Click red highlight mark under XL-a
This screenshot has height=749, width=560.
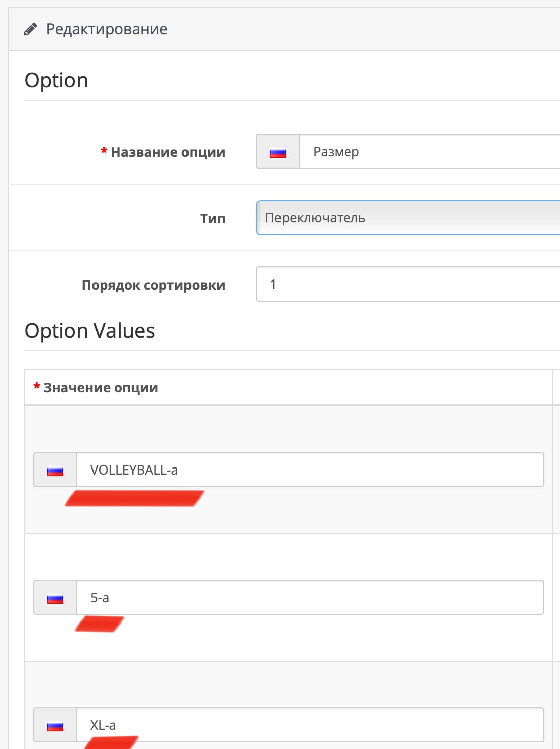[112, 742]
